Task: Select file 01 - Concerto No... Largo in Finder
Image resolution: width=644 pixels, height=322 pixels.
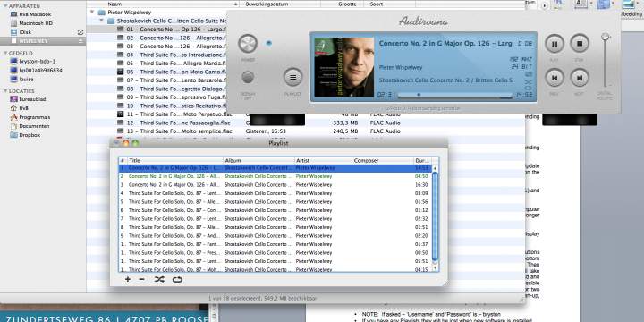Action: (171, 30)
